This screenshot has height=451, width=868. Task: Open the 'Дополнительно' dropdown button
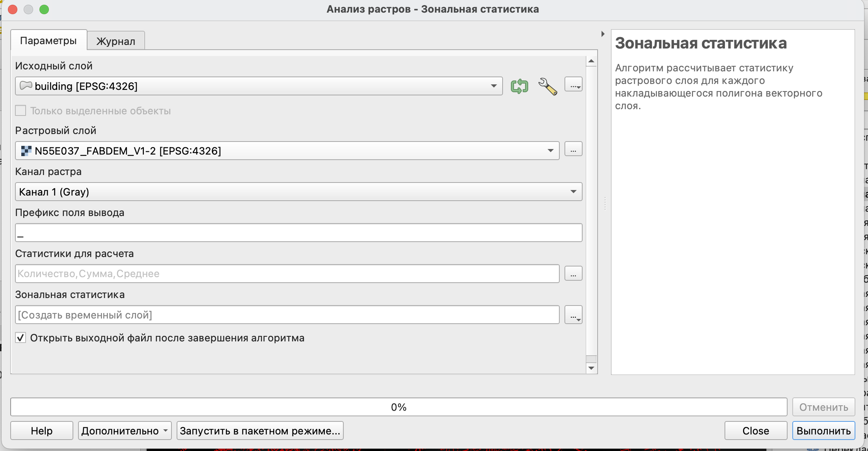coord(125,431)
